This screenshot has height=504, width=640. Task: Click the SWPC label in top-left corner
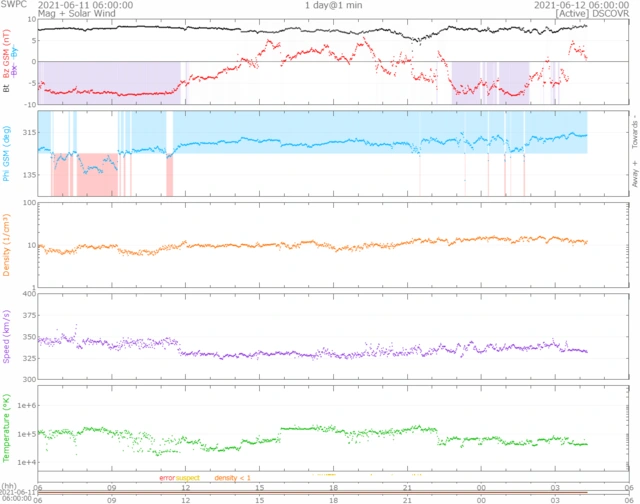[x=13, y=5]
